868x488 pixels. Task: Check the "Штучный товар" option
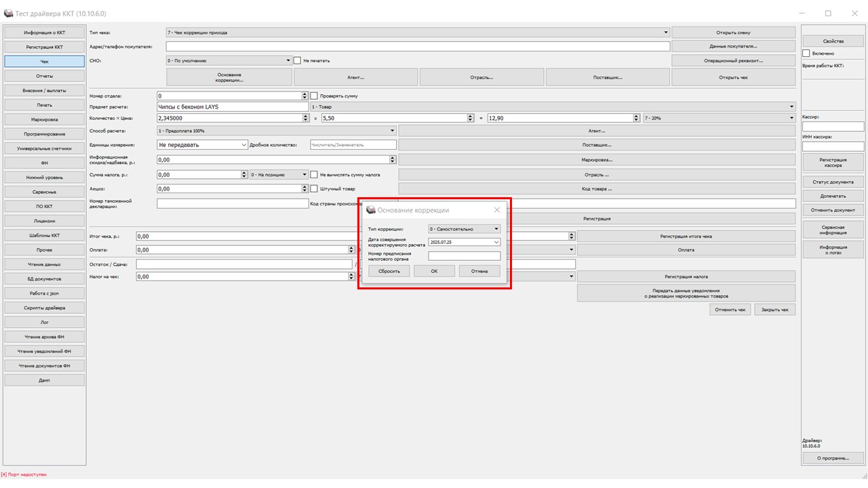click(x=314, y=188)
